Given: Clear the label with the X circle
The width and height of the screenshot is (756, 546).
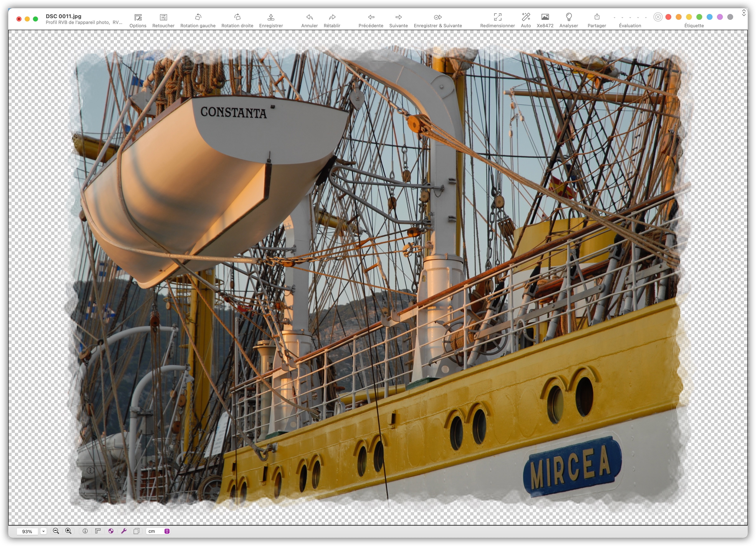Looking at the screenshot, I should click(658, 17).
